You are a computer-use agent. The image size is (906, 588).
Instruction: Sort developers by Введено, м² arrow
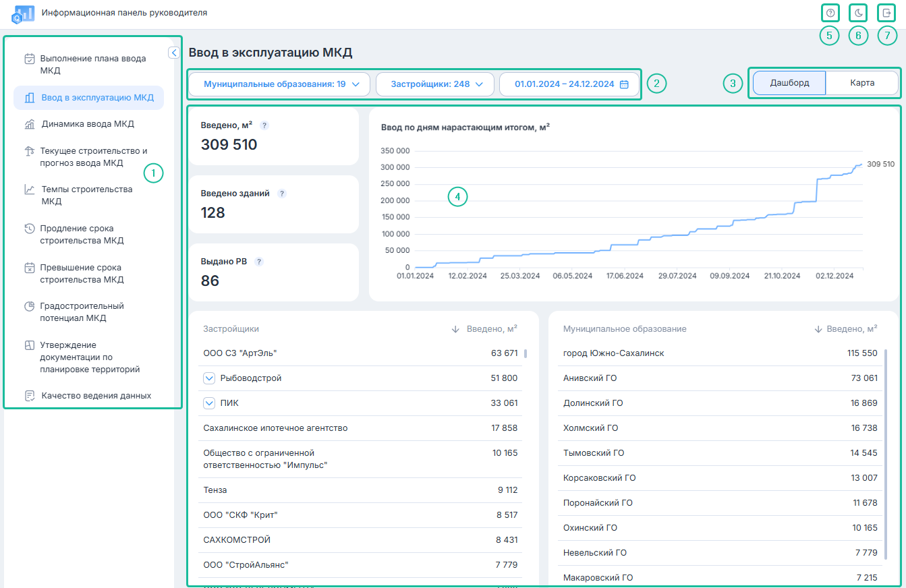(x=455, y=329)
